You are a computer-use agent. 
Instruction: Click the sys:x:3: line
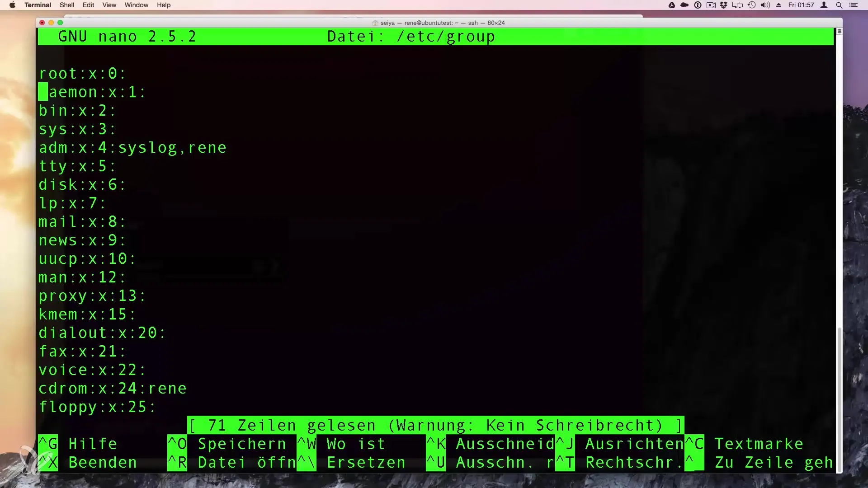coord(77,129)
